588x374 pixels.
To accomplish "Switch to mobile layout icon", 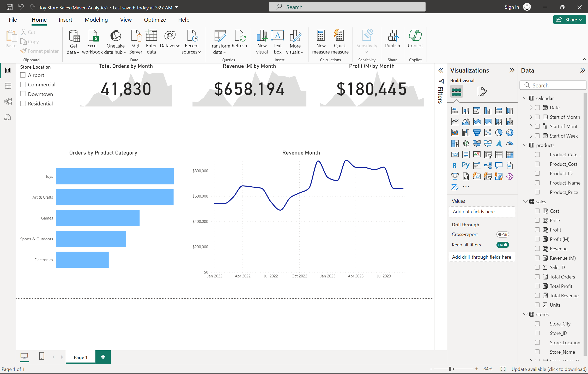I will pyautogui.click(x=42, y=356).
